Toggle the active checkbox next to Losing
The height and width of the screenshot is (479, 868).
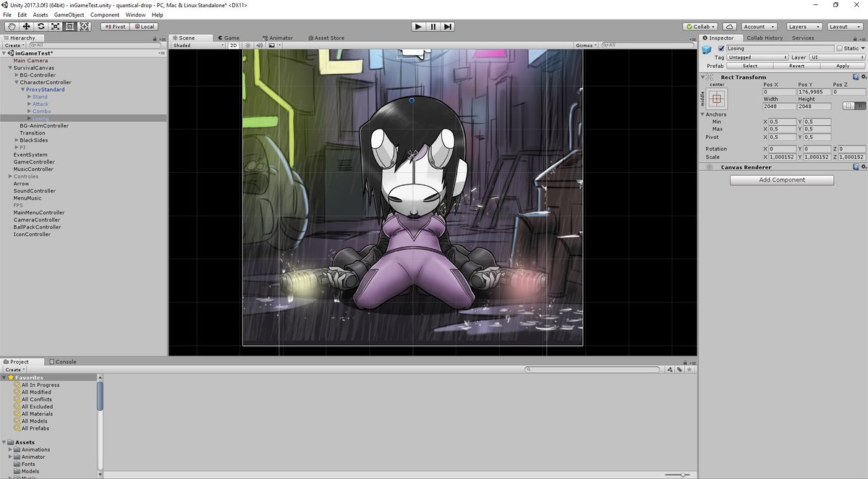(x=721, y=48)
